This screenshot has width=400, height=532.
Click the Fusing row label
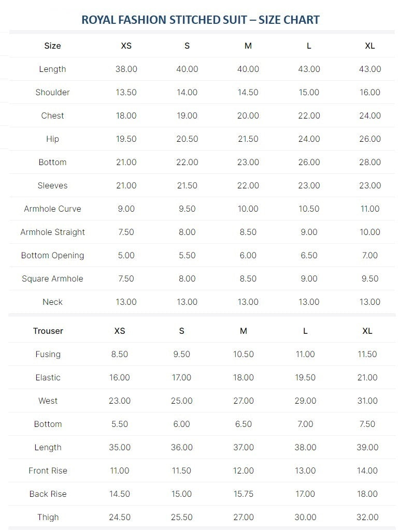pos(48,354)
